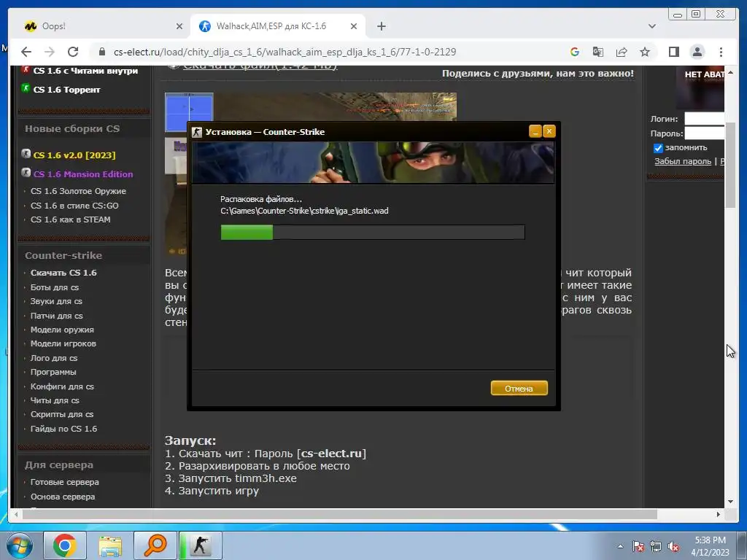The height and width of the screenshot is (560, 747).
Task: Open the Забыл пароль link
Action: pyautogui.click(x=683, y=161)
